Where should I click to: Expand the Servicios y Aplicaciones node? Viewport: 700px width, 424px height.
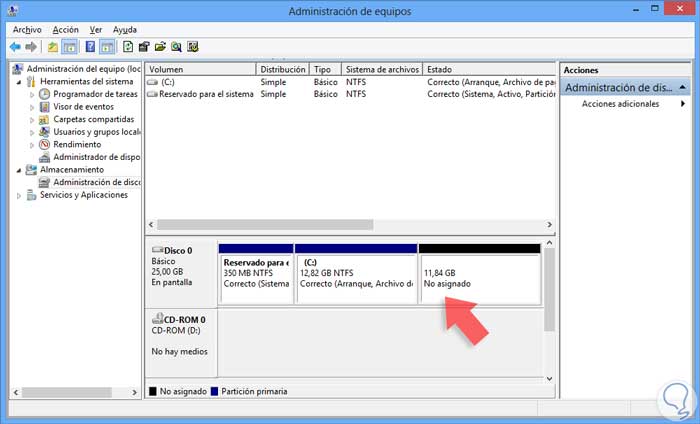[x=19, y=195]
